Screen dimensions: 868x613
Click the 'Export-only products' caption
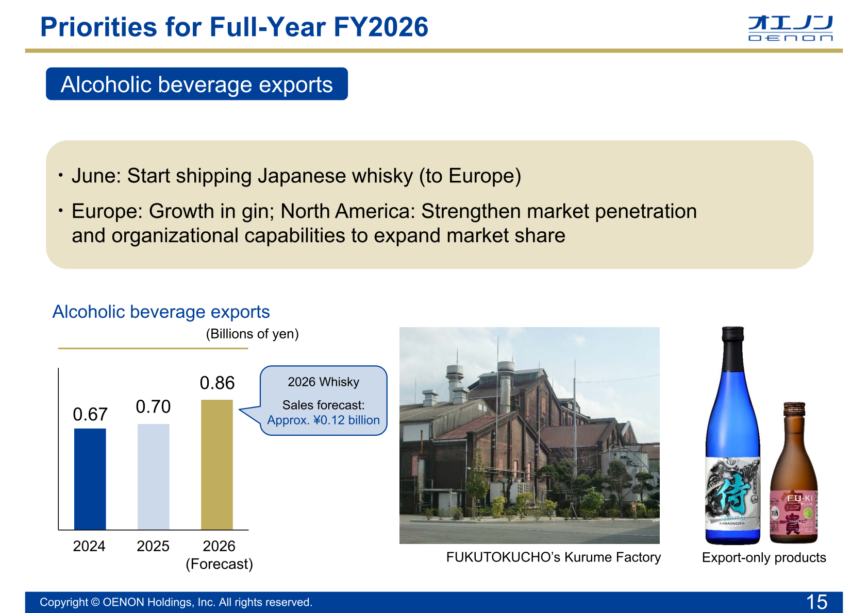click(x=764, y=557)
